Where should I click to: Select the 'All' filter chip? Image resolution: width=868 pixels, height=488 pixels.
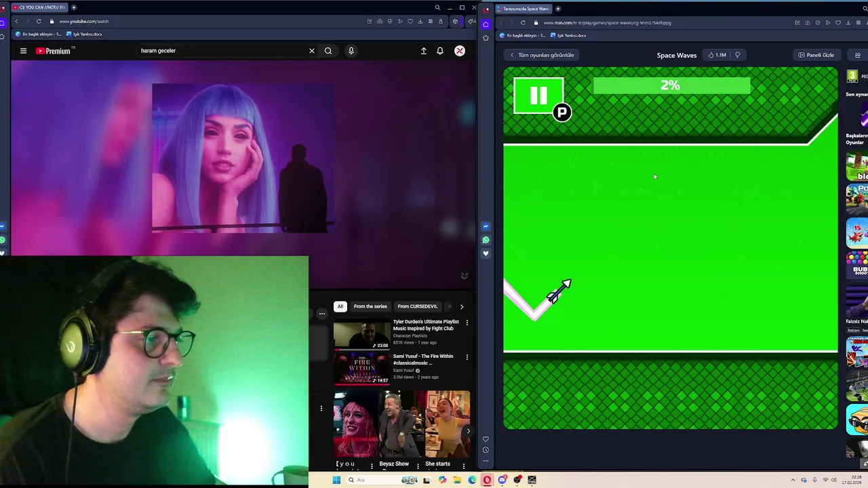pos(340,306)
